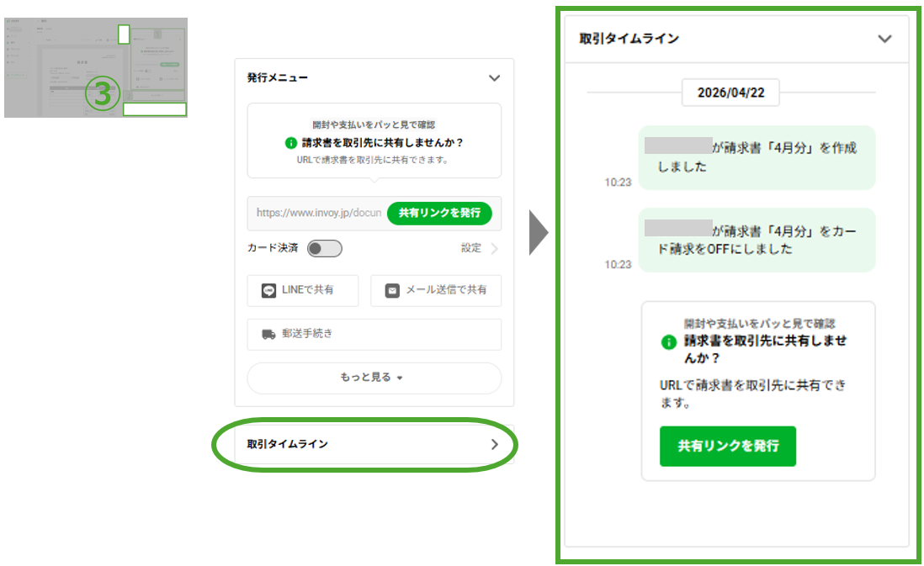The width and height of the screenshot is (924, 566).
Task: Toggle the カード決済 switch
Action: pos(325,249)
